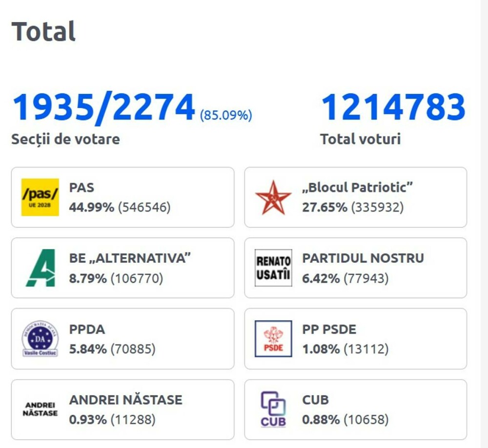
Task: Click the 1214783 total votes number
Action: [x=393, y=108]
